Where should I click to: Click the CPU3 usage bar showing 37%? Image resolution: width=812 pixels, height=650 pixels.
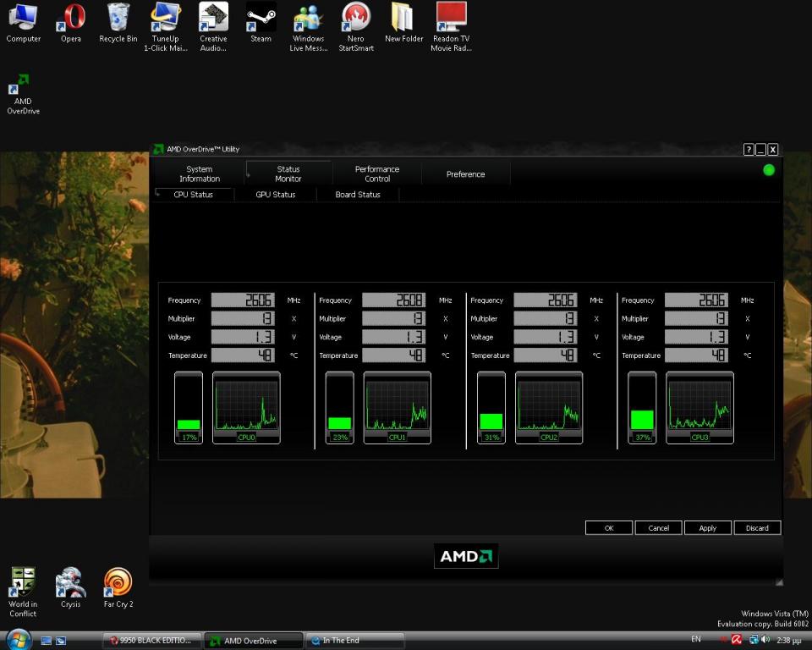click(642, 407)
